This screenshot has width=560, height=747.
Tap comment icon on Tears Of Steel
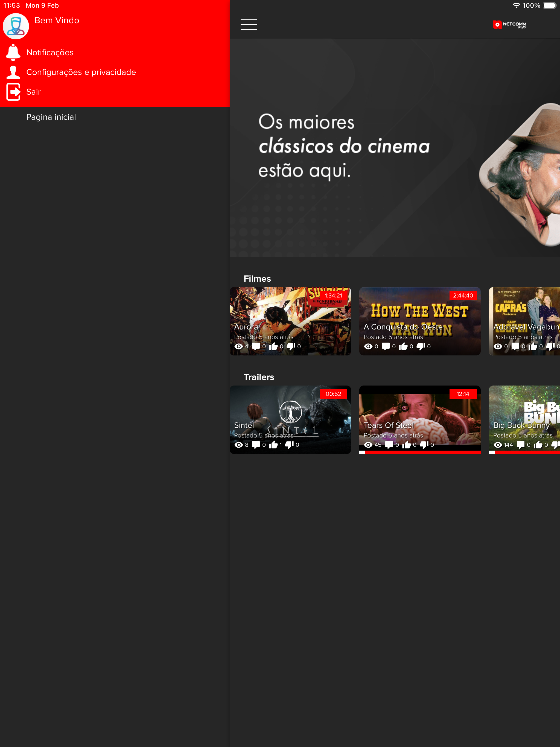click(x=389, y=445)
